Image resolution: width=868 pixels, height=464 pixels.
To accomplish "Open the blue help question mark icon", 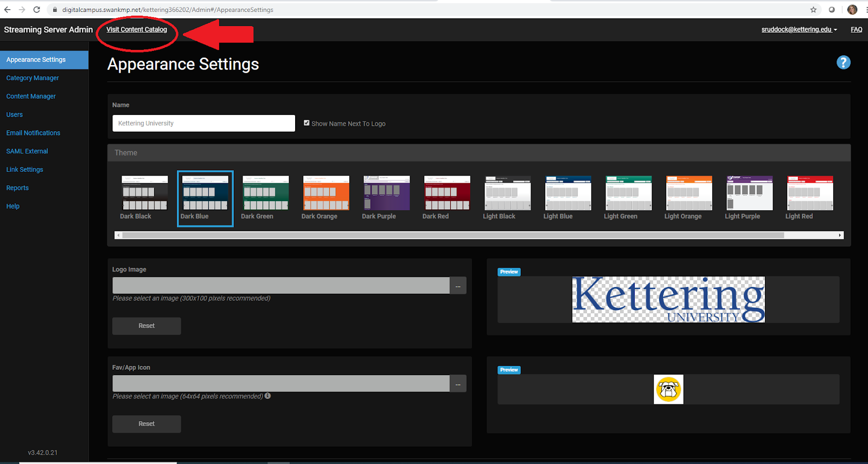I will tap(843, 62).
